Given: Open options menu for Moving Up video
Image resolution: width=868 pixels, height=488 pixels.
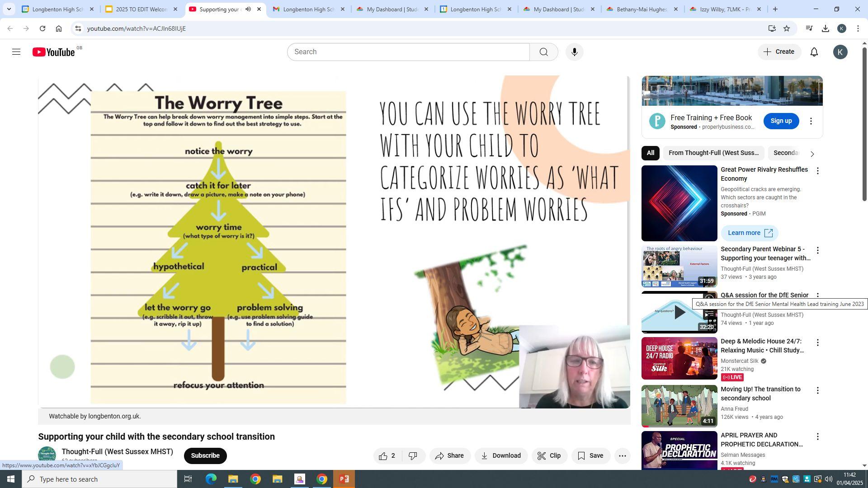Looking at the screenshot, I should point(817,390).
